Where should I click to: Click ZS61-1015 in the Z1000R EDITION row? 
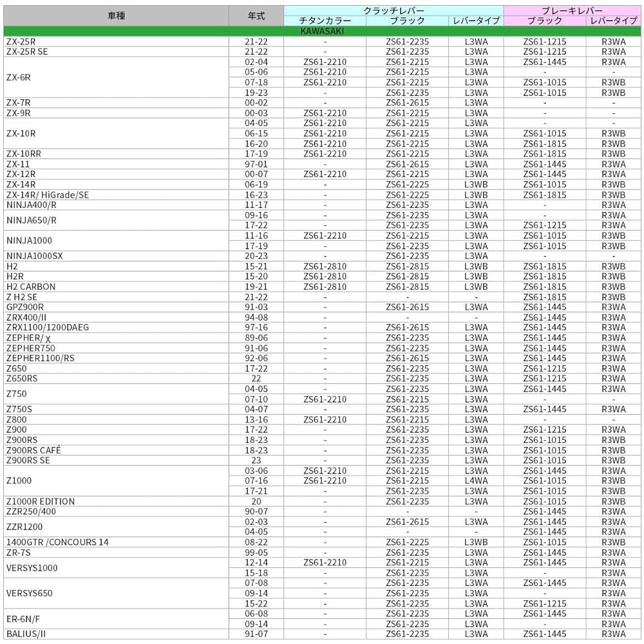pyautogui.click(x=545, y=502)
